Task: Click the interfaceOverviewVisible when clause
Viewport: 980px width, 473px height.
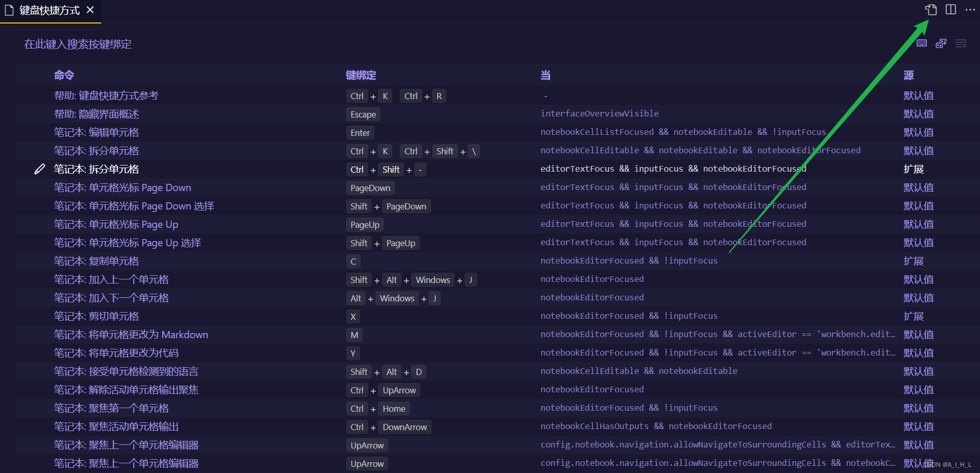Action: click(600, 113)
